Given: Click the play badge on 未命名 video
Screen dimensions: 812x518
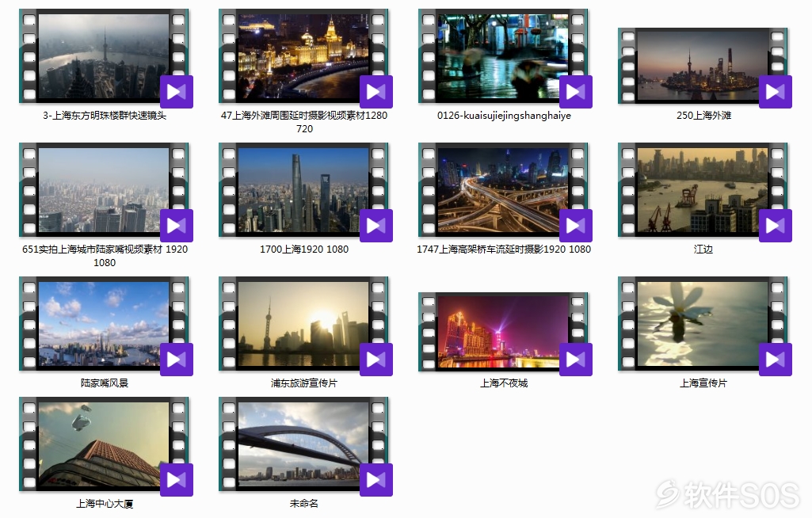Looking at the screenshot, I should 376,480.
